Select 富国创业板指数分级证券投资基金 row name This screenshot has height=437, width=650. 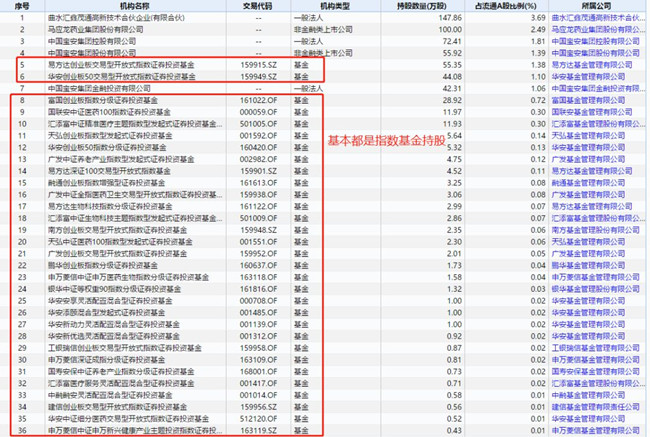pyautogui.click(x=103, y=100)
